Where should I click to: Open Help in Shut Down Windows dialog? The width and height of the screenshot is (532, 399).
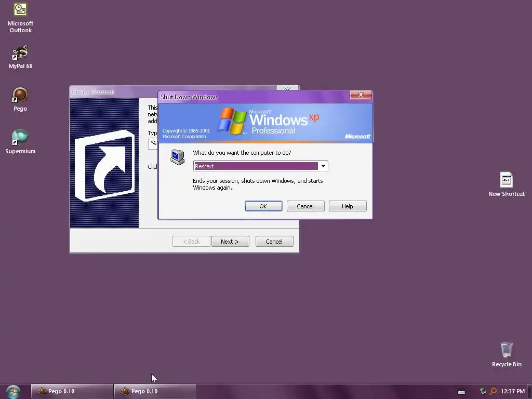coord(348,206)
